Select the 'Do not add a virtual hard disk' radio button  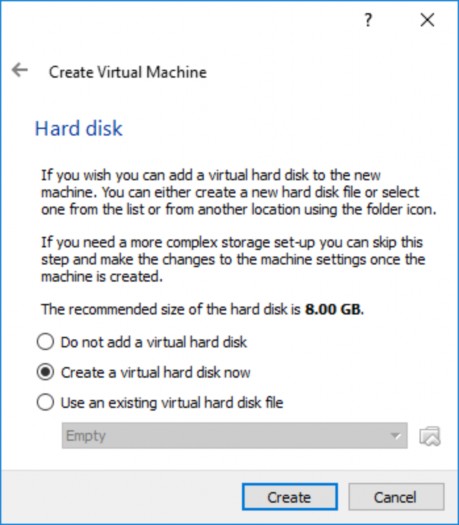point(45,342)
